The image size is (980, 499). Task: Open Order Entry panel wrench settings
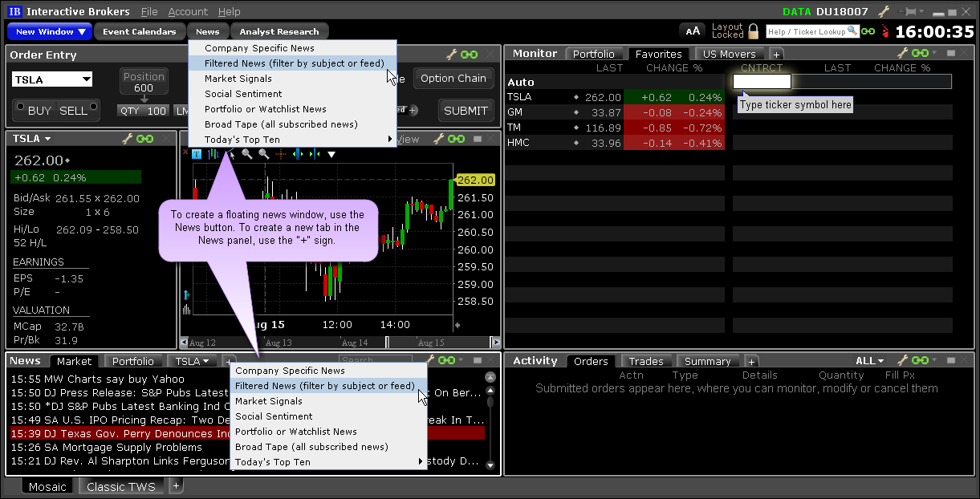click(451, 55)
